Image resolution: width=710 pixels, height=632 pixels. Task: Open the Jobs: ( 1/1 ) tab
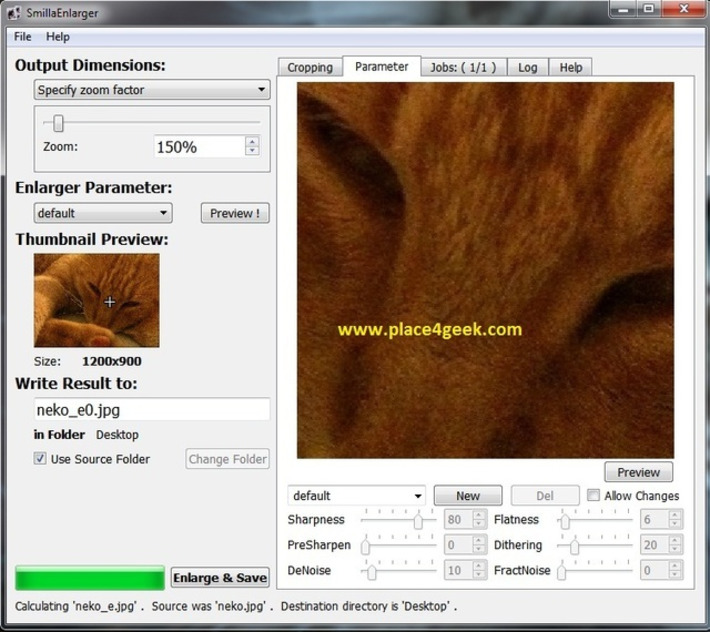(463, 67)
